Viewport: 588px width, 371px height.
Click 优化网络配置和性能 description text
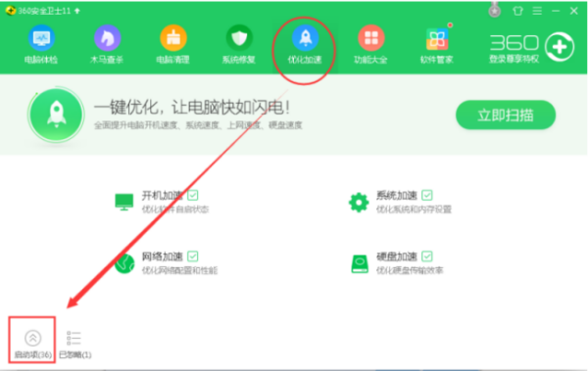(x=179, y=270)
